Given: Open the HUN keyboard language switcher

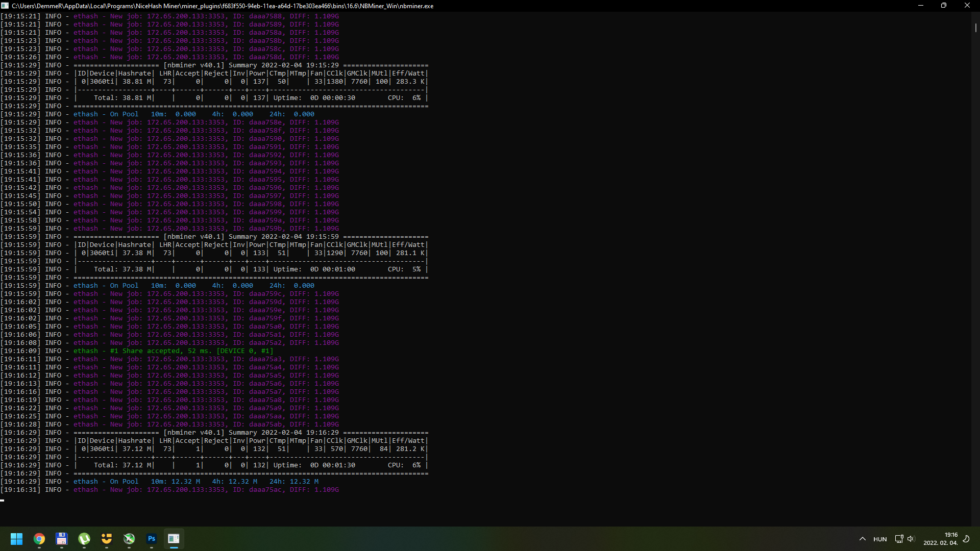Looking at the screenshot, I should (880, 539).
